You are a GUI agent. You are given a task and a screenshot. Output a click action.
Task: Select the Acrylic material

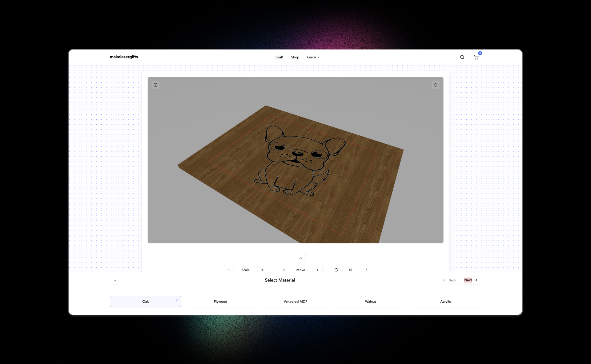pos(445,302)
